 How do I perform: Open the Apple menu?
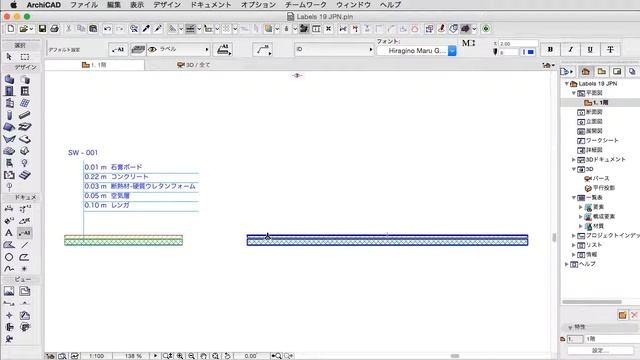[x=13, y=5]
